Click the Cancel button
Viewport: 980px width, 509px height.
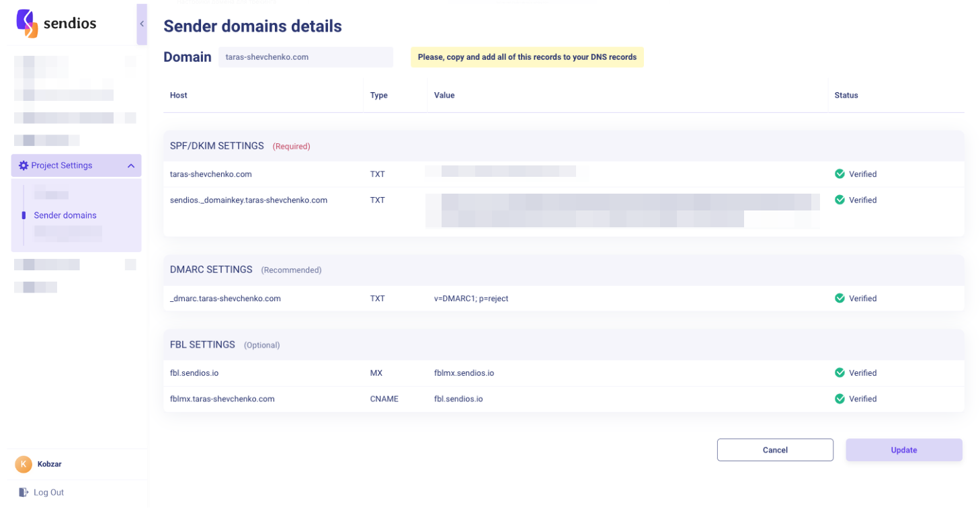[x=775, y=450]
